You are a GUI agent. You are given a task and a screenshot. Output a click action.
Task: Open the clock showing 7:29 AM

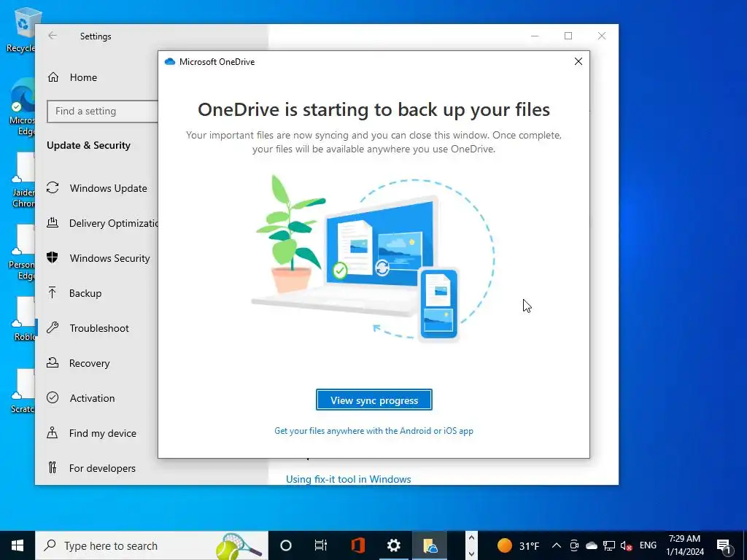click(x=684, y=545)
